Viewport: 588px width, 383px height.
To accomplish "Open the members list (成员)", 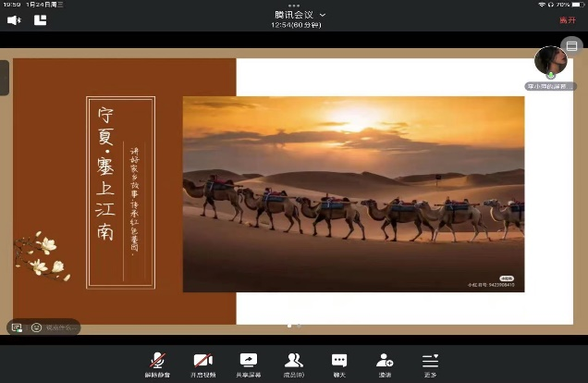I will (294, 363).
